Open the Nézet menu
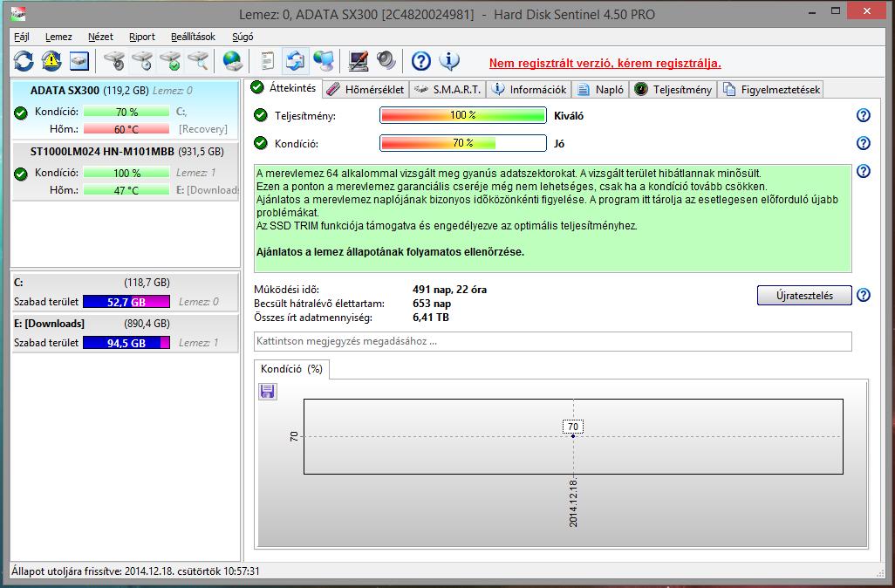Image resolution: width=895 pixels, height=588 pixels. point(100,37)
